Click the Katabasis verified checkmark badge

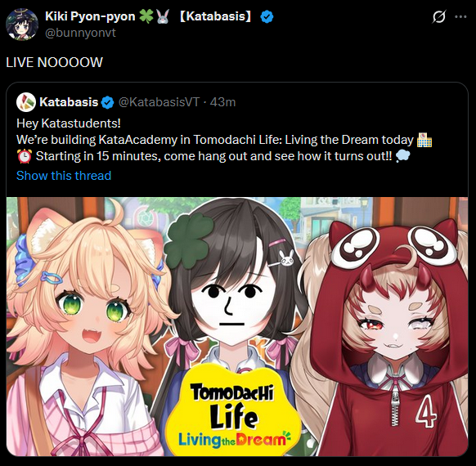(107, 102)
